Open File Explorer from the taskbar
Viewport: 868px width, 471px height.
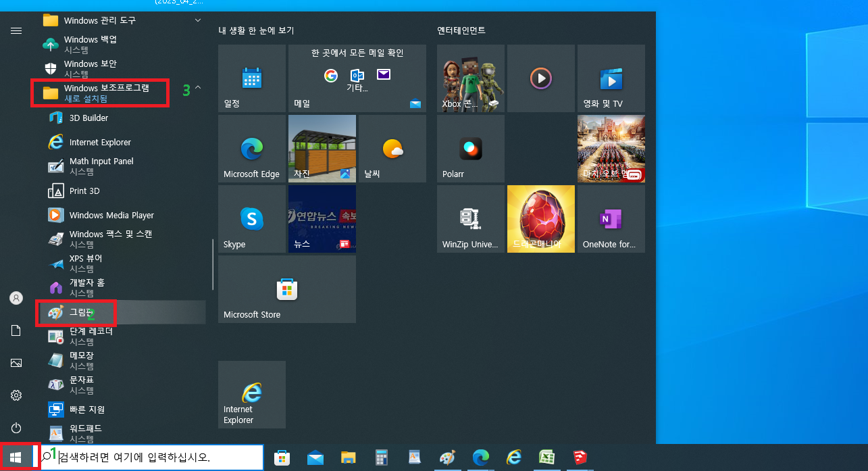[x=349, y=457]
